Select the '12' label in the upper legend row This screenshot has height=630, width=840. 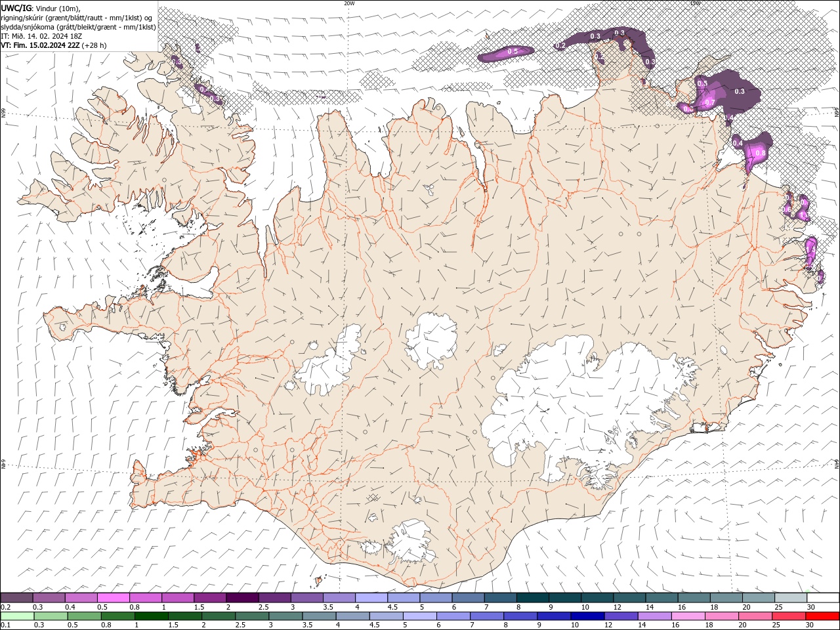click(617, 607)
